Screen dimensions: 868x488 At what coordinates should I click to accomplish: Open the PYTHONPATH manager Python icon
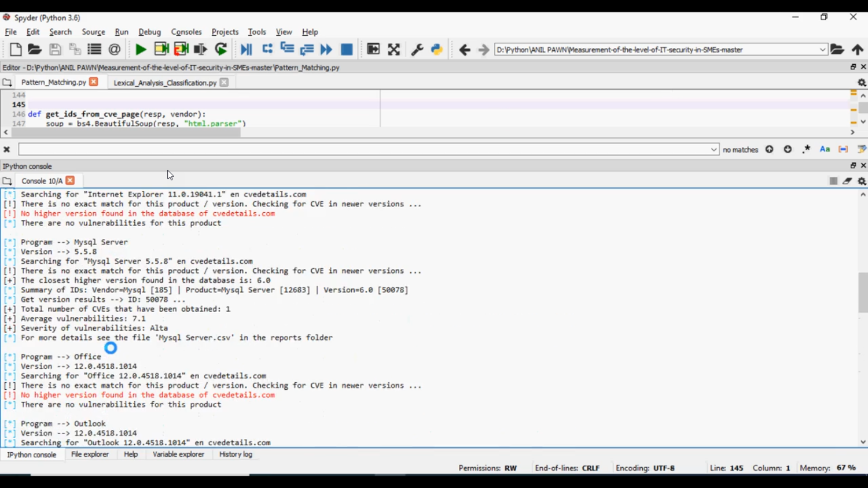coord(437,50)
